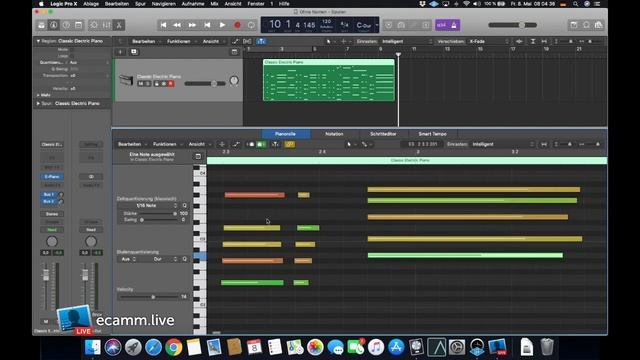
Task: Click the scale quantize Q button
Action: [x=184, y=259]
